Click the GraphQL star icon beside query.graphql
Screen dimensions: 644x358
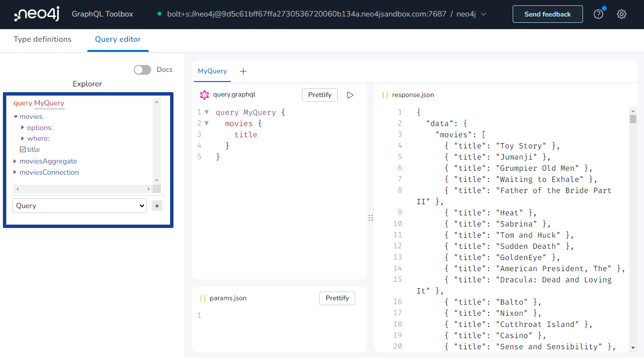coord(204,95)
